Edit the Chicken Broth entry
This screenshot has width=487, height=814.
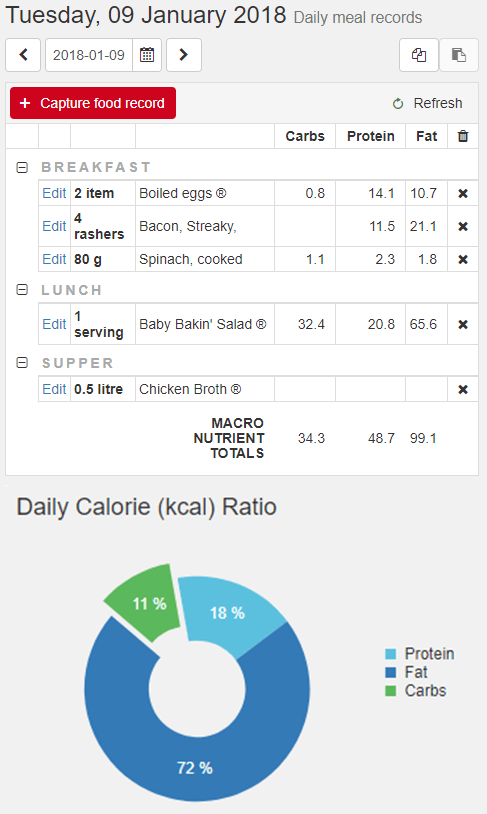[54, 389]
